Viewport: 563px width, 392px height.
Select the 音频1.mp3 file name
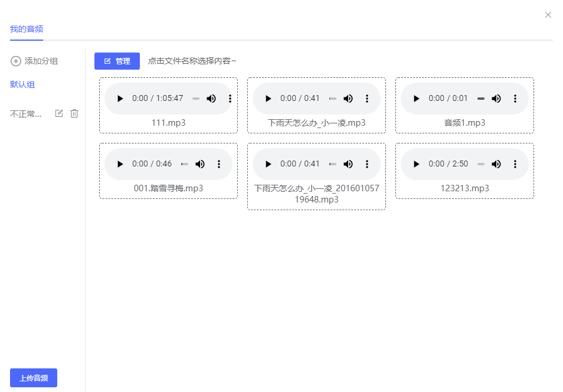tap(464, 123)
